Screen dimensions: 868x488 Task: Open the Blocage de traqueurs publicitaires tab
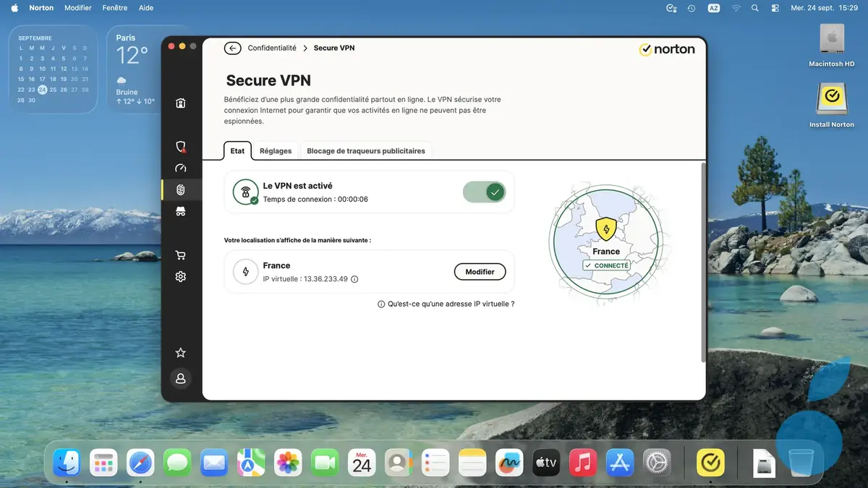click(366, 150)
